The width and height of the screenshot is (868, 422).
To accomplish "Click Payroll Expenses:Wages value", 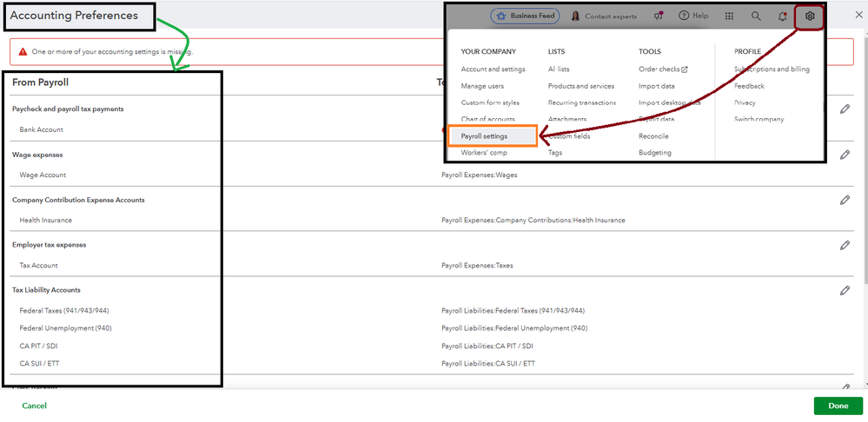I will click(x=480, y=175).
